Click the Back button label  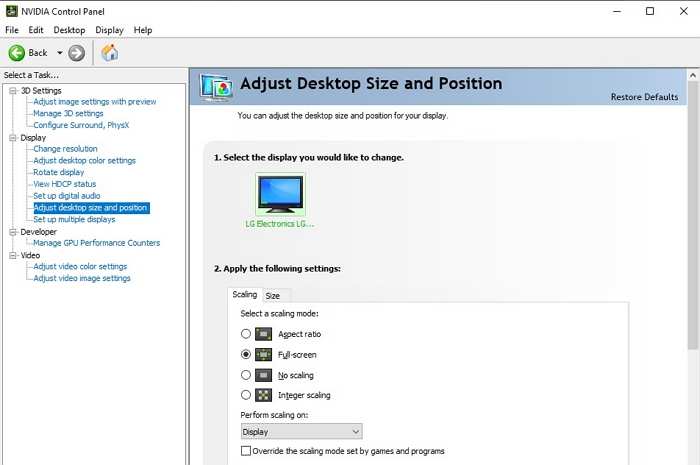coord(38,53)
